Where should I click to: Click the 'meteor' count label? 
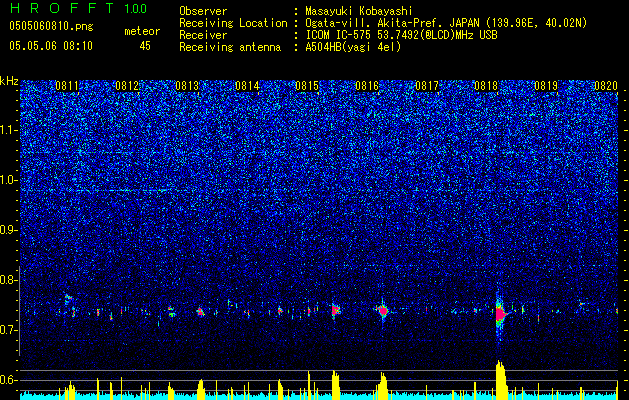point(142,31)
